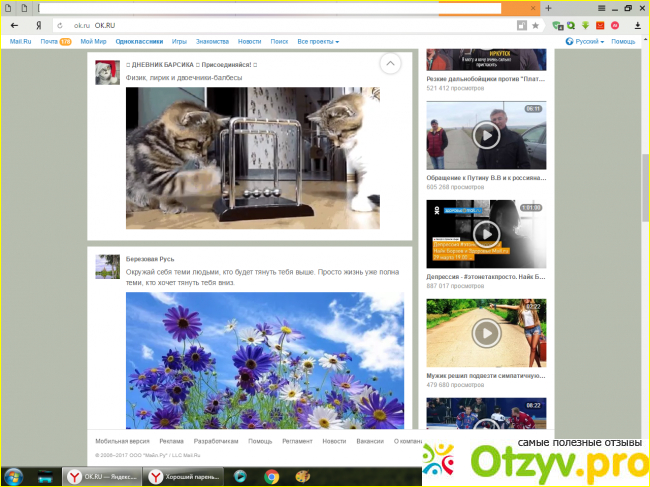The height and width of the screenshot is (487, 650).
Task: Click the green download arrow toolbar icon
Action: point(583,24)
